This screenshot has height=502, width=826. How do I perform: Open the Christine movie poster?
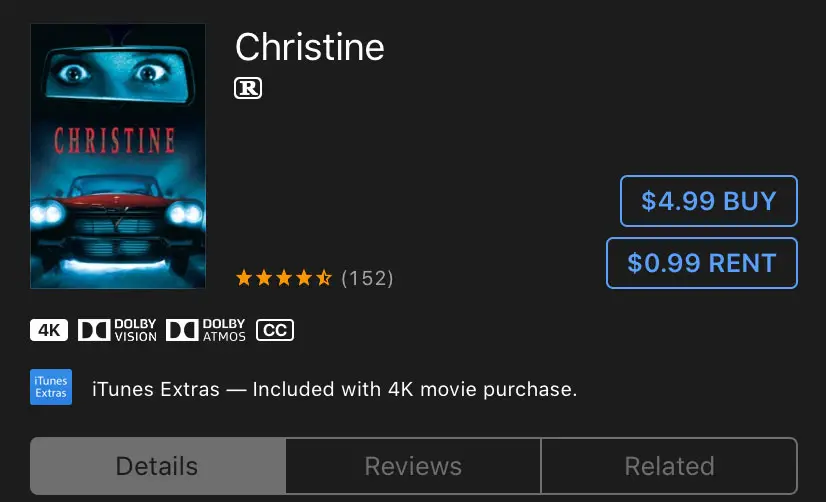tap(118, 156)
